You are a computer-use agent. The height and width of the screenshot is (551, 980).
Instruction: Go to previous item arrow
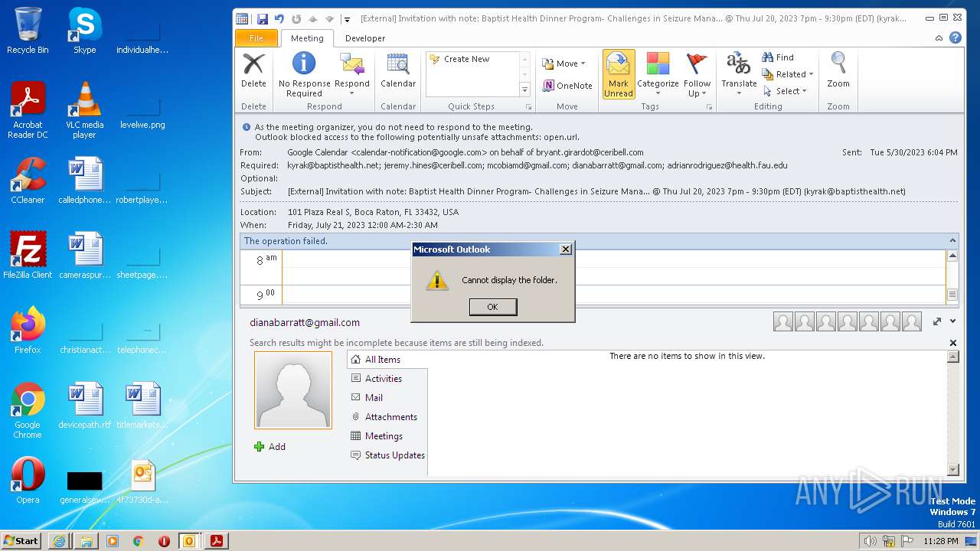tap(313, 19)
